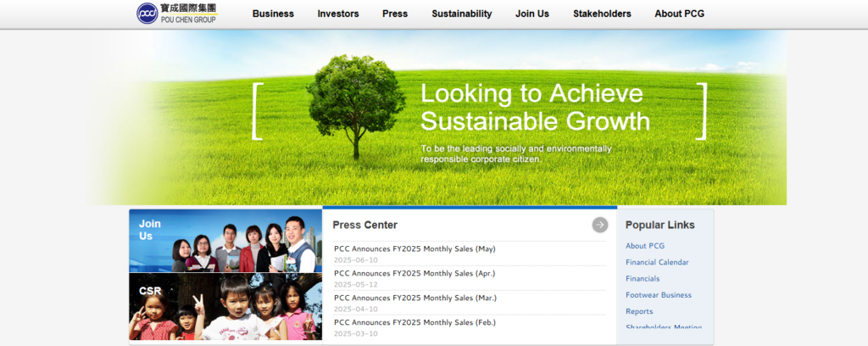Click the date 2025-03-10
The image size is (868, 346).
356,333
